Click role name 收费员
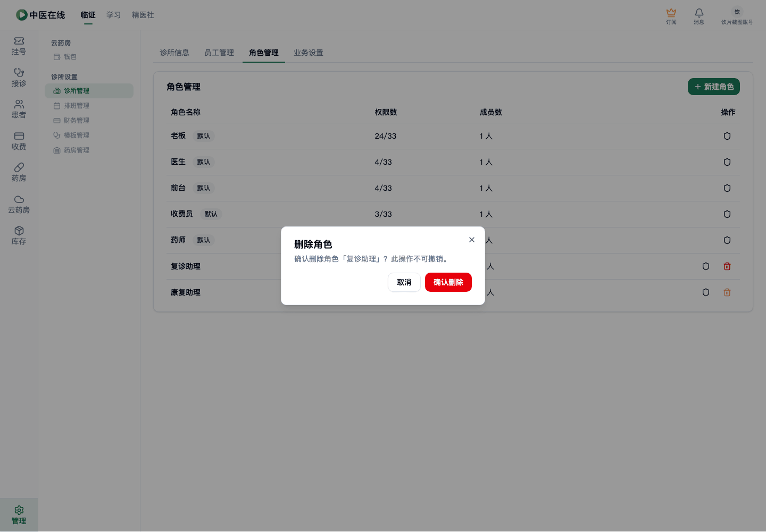The width and height of the screenshot is (766, 532). point(182,214)
